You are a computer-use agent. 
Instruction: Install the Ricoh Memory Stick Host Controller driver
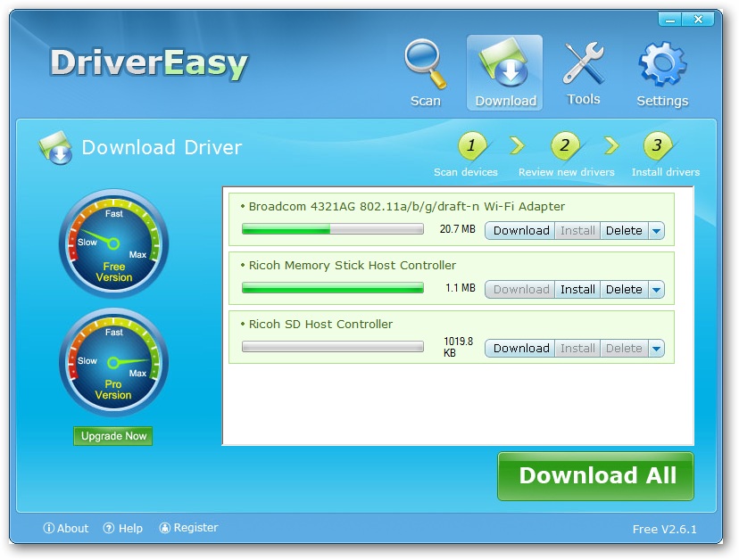click(577, 290)
